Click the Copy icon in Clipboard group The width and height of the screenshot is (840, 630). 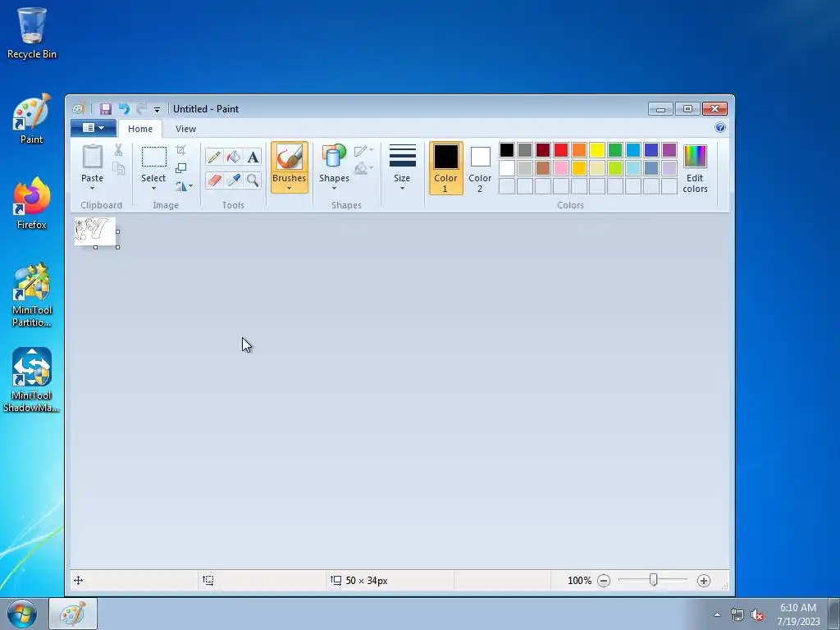[x=118, y=168]
